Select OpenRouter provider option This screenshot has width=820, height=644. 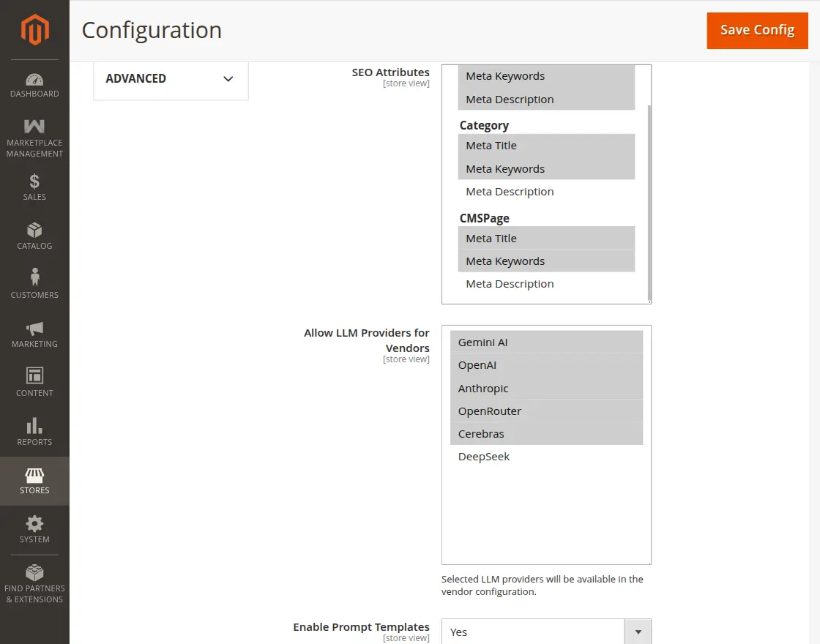coord(546,411)
